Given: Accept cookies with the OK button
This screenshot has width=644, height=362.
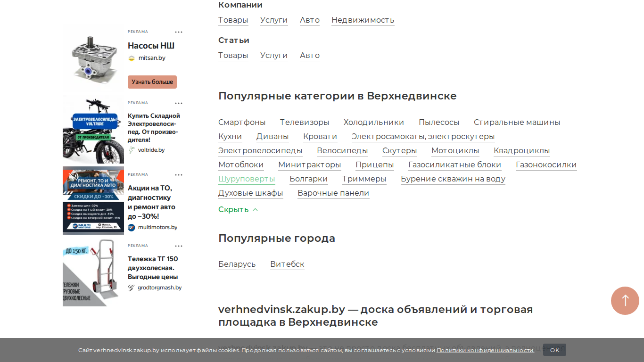Looking at the screenshot, I should [554, 350].
